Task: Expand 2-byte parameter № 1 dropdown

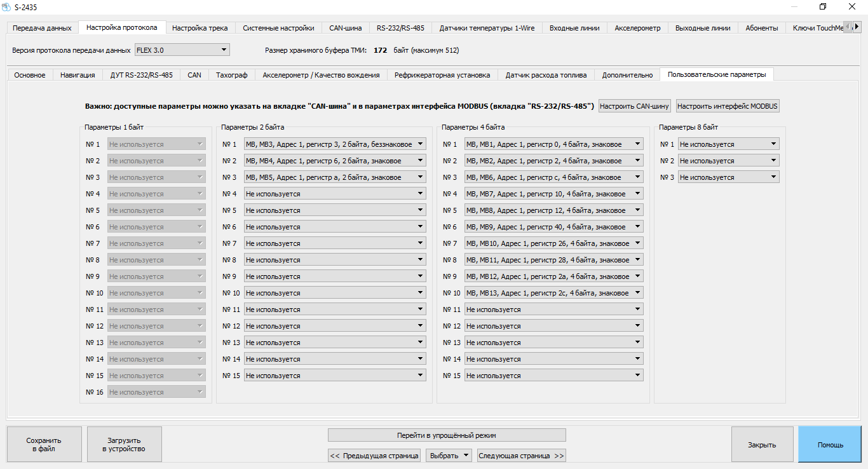Action: pyautogui.click(x=335, y=144)
